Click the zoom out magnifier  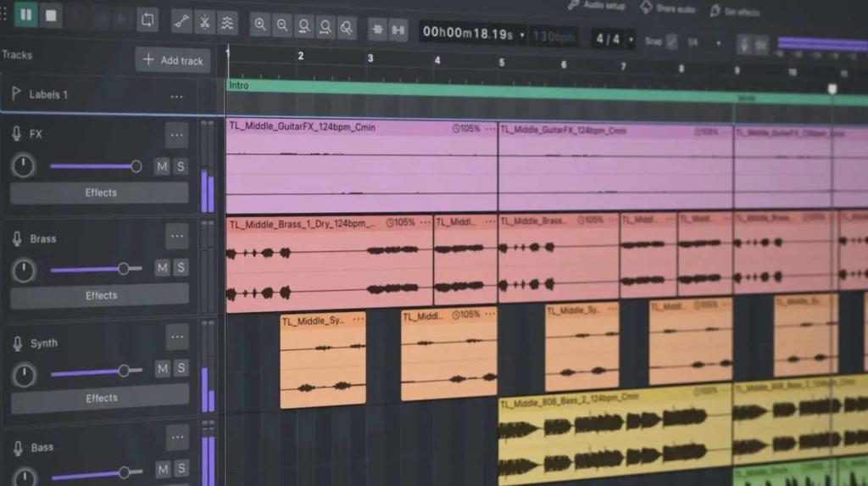tap(281, 25)
